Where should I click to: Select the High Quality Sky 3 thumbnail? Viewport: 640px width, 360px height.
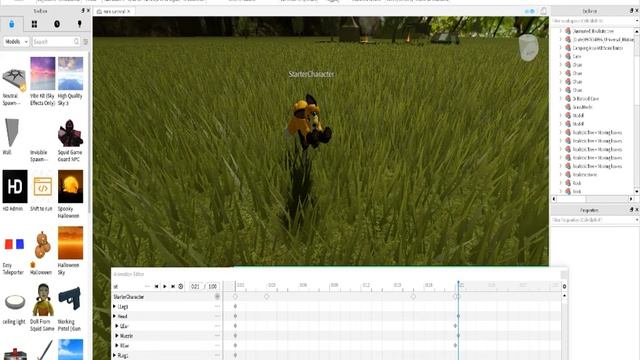pyautogui.click(x=70, y=73)
